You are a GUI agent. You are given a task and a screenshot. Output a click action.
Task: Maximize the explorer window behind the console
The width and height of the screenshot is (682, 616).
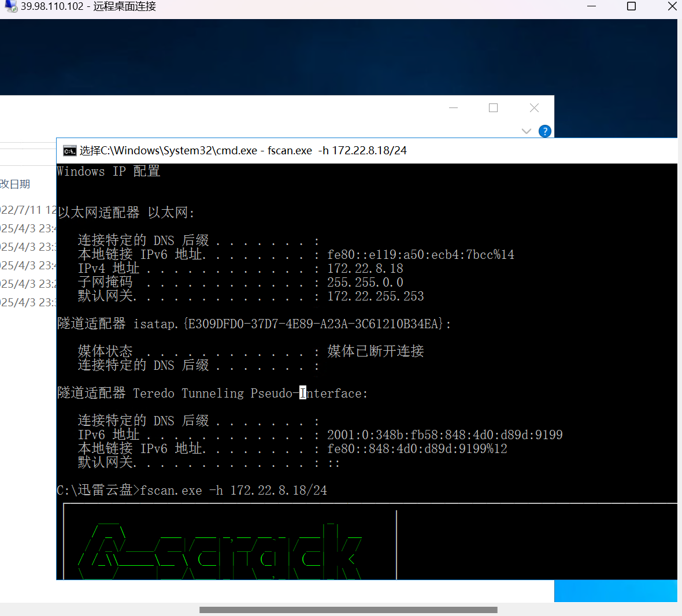click(x=492, y=107)
